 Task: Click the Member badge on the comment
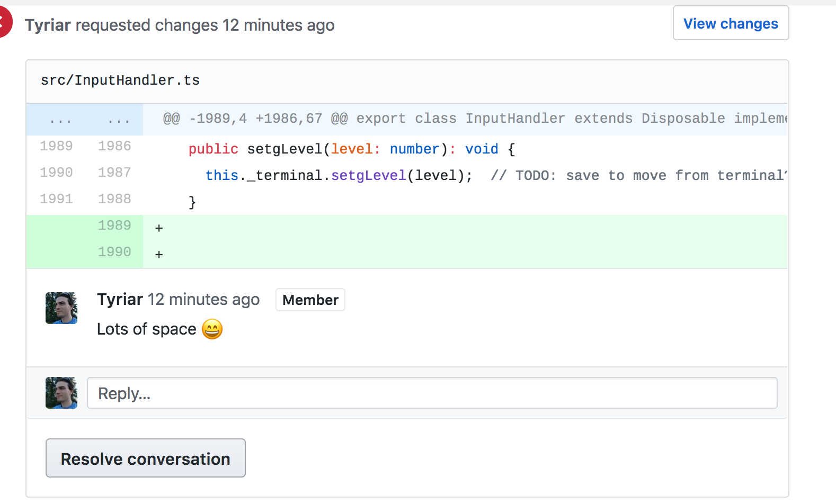point(310,300)
